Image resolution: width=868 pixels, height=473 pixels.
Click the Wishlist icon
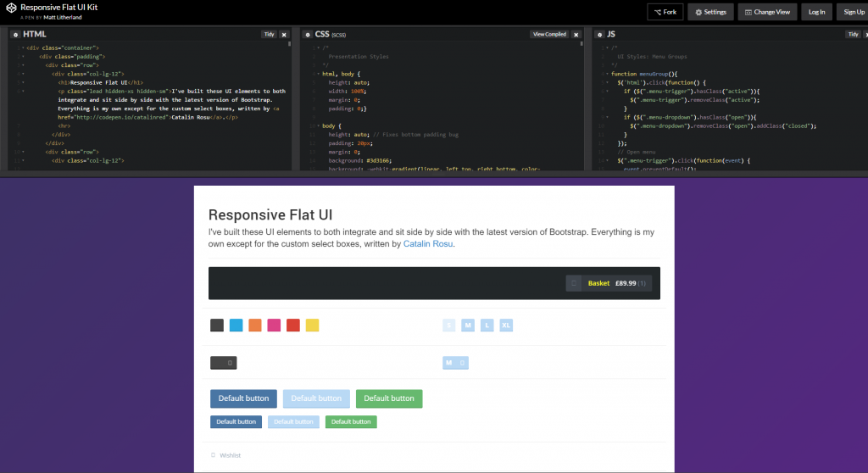tap(213, 455)
